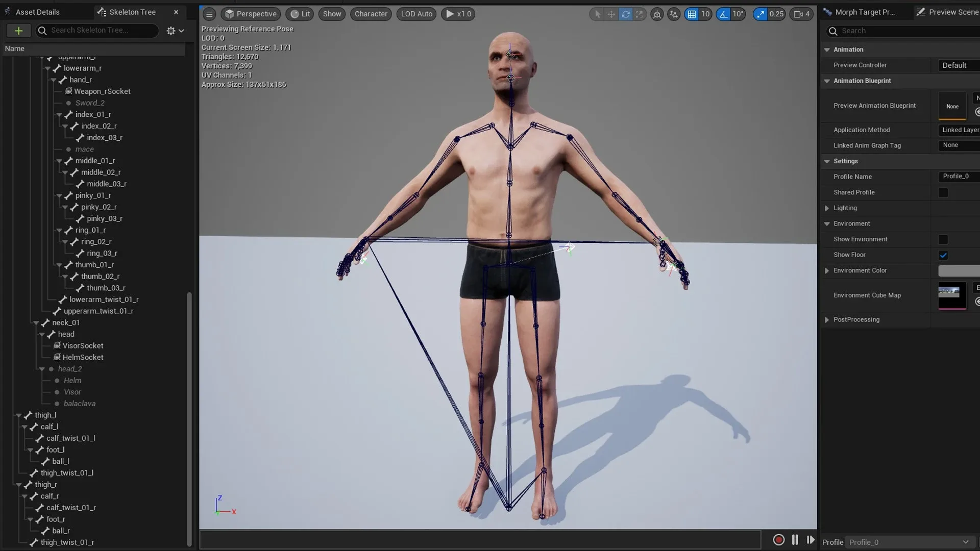Screen dimensions: 980x551
Task: Open grid snap size 10 dropdown
Action: point(705,14)
